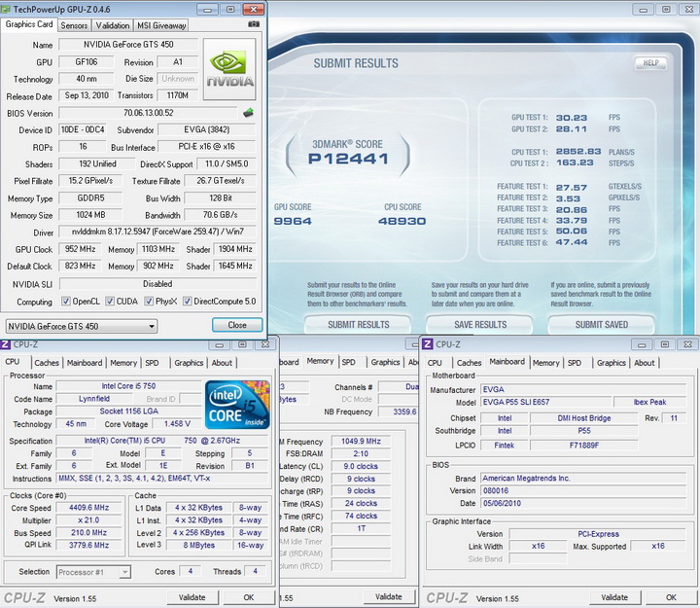Viewport: 700px width, 608px height.
Task: Open the Processor #1 selection dropdown
Action: 93,572
